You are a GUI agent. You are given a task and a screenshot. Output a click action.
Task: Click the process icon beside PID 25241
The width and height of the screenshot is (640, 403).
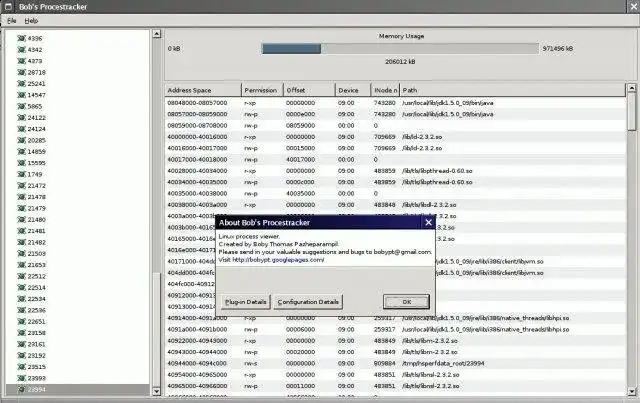pyautogui.click(x=22, y=84)
